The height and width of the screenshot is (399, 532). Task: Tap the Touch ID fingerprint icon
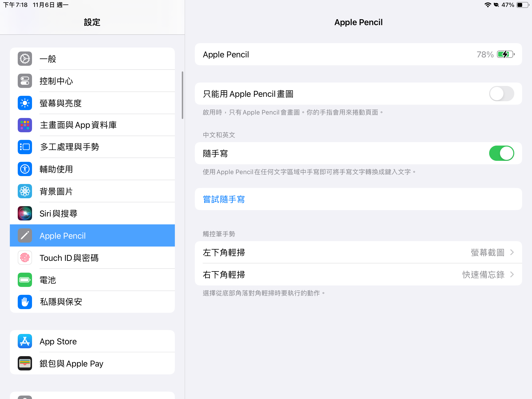25,258
